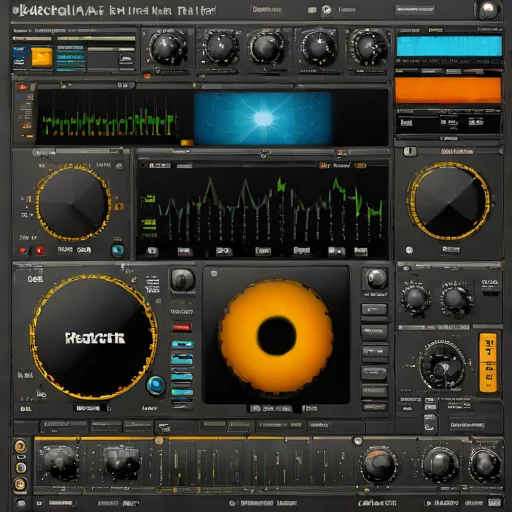This screenshot has width=512, height=512.
Task: Adjust the right knob of the knob pair above the large dial
Action: click(x=456, y=298)
